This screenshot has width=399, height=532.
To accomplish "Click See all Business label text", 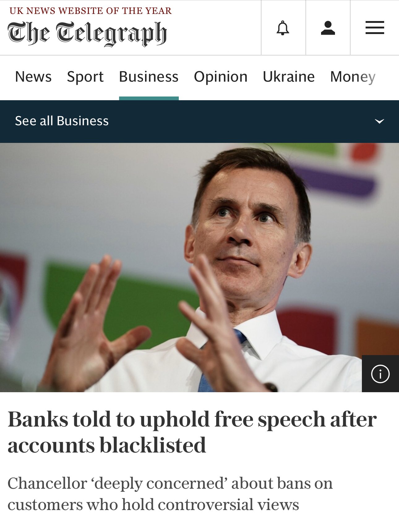I will (62, 121).
